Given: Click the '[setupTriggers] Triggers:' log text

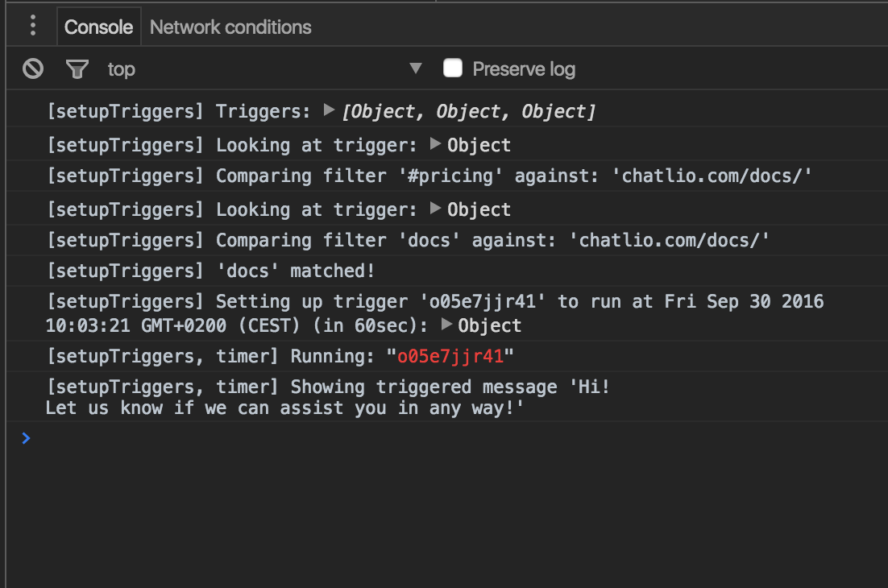Looking at the screenshot, I should coord(179,111).
